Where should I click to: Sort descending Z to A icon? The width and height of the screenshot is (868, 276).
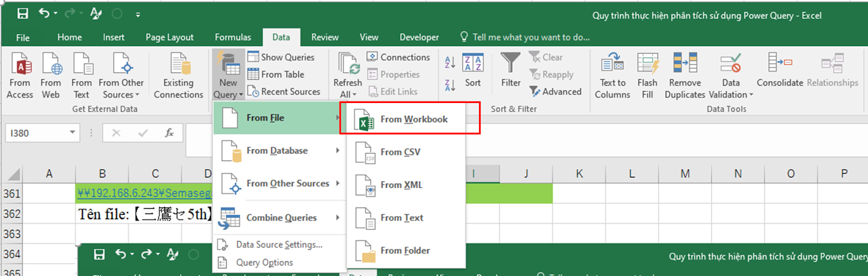450,85
